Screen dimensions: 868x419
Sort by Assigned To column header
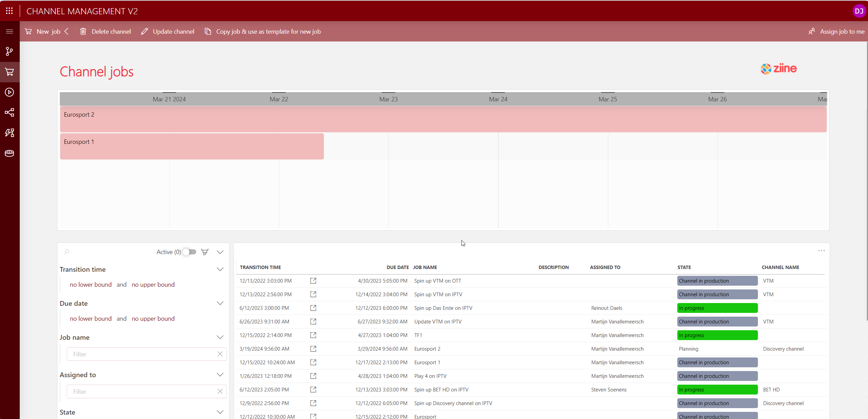tap(605, 267)
